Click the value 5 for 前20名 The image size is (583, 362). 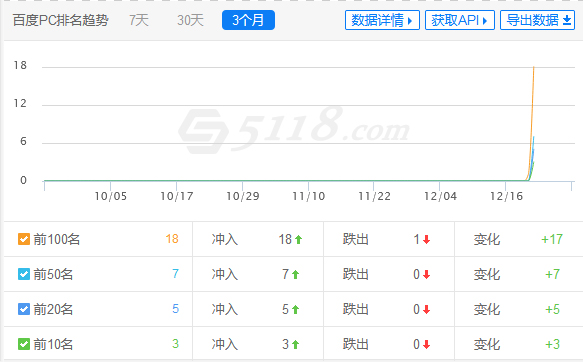[175, 309]
